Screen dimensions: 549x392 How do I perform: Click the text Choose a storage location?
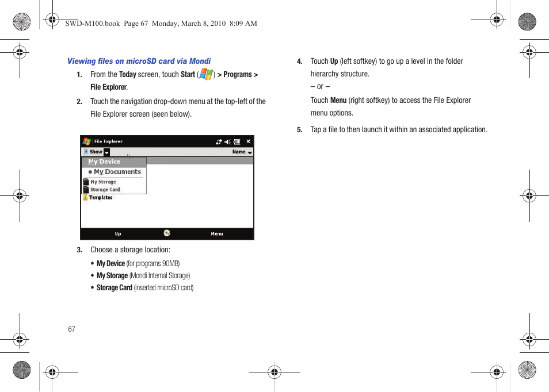pyautogui.click(x=130, y=249)
